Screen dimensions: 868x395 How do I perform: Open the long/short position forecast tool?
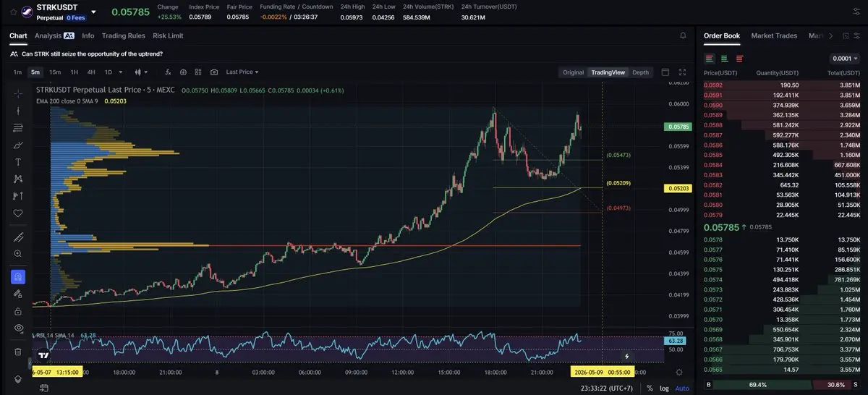18,196
